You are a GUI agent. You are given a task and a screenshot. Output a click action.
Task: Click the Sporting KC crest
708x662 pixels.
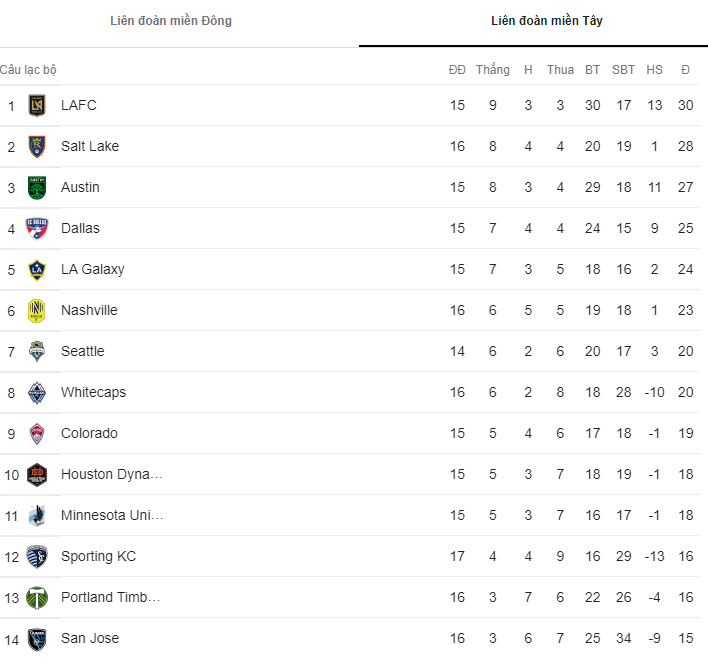[x=37, y=556]
